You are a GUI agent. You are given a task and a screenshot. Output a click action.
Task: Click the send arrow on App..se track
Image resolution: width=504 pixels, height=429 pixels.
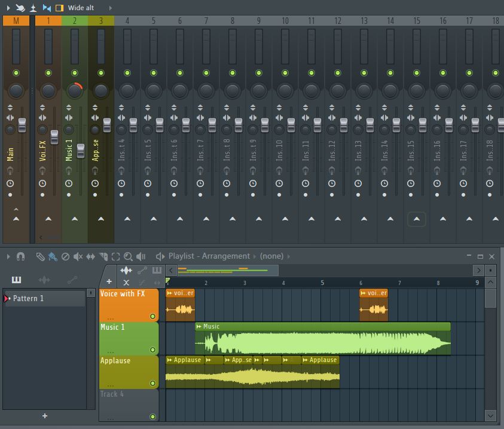pyautogui.click(x=101, y=219)
